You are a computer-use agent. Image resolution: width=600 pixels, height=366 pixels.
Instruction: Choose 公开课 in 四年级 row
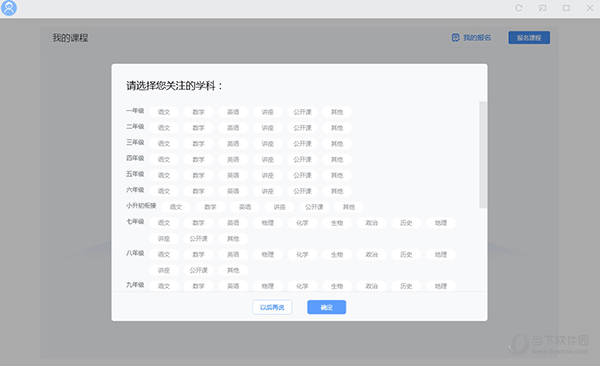tap(302, 160)
